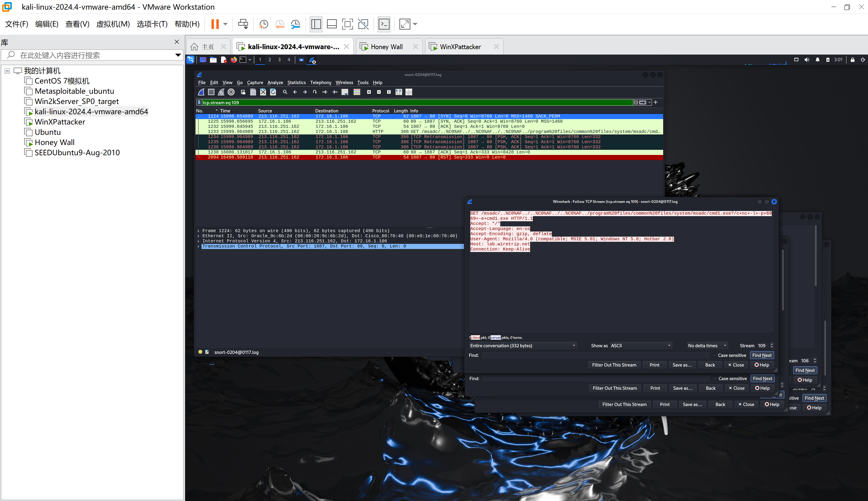Screen dimensions: 868x501
Task: Toggle auto scroll during live capture
Action: (345, 92)
